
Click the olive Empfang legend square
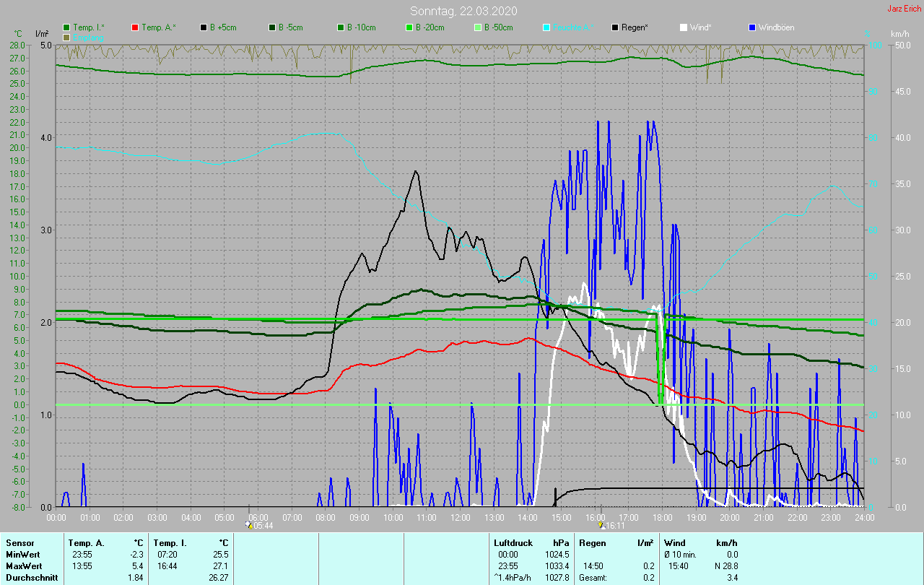67,37
